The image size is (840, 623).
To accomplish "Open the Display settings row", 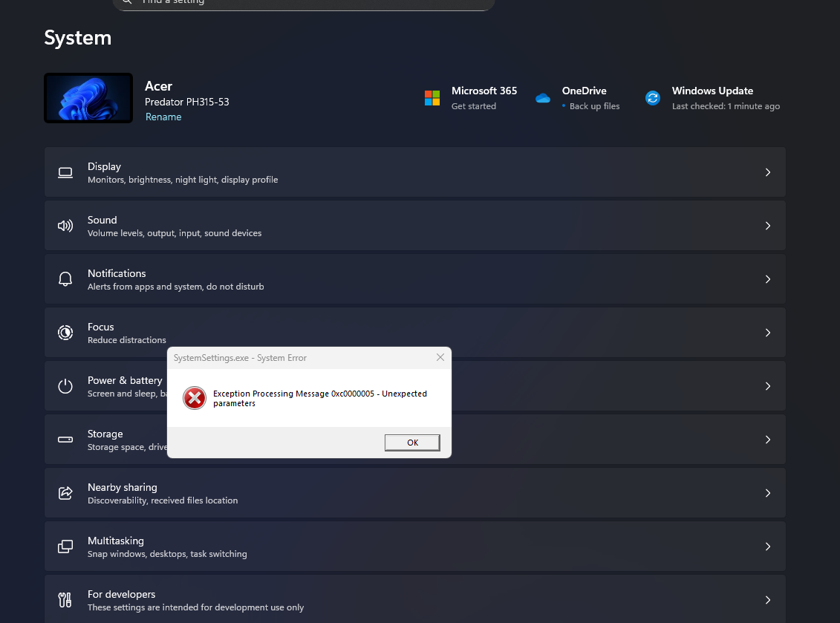I will pyautogui.click(x=415, y=172).
